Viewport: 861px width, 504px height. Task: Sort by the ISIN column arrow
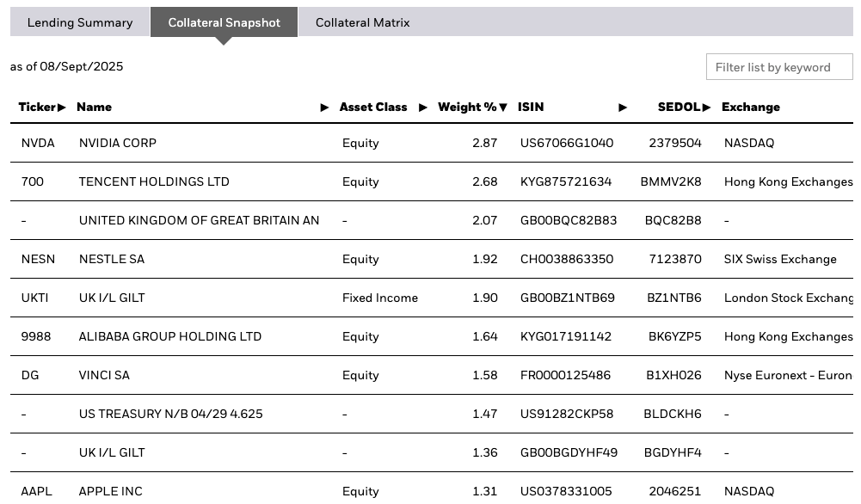pyautogui.click(x=622, y=108)
